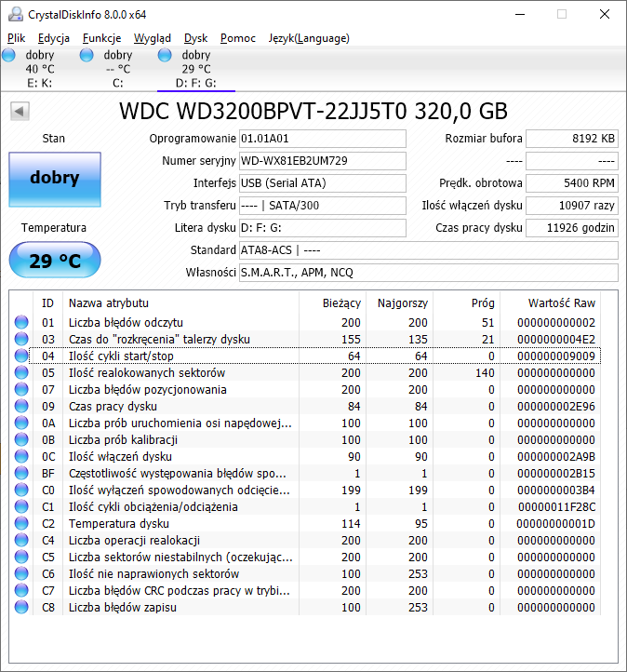The width and height of the screenshot is (627, 672).
Task: Click the ID column header
Action: 48,303
